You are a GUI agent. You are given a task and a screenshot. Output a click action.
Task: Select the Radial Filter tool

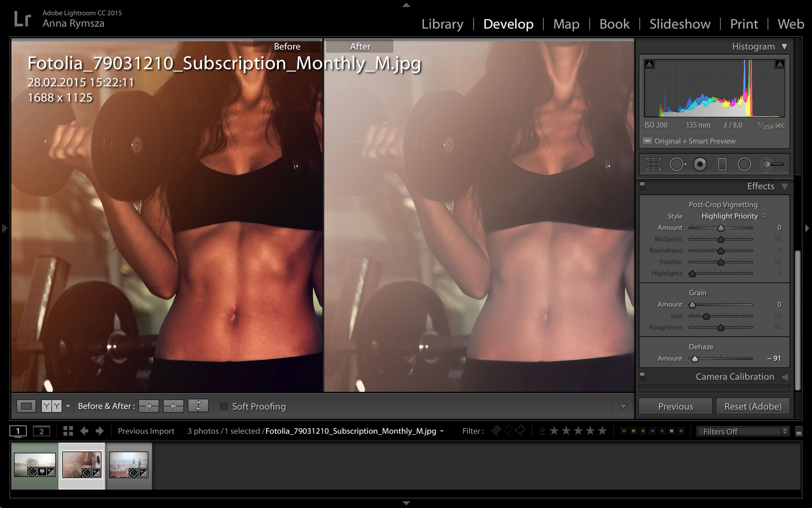(x=744, y=164)
